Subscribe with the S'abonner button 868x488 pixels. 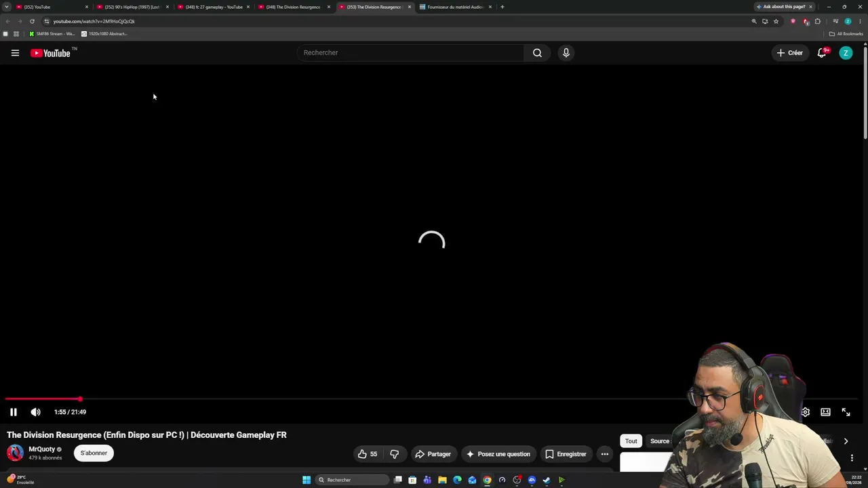pos(94,453)
